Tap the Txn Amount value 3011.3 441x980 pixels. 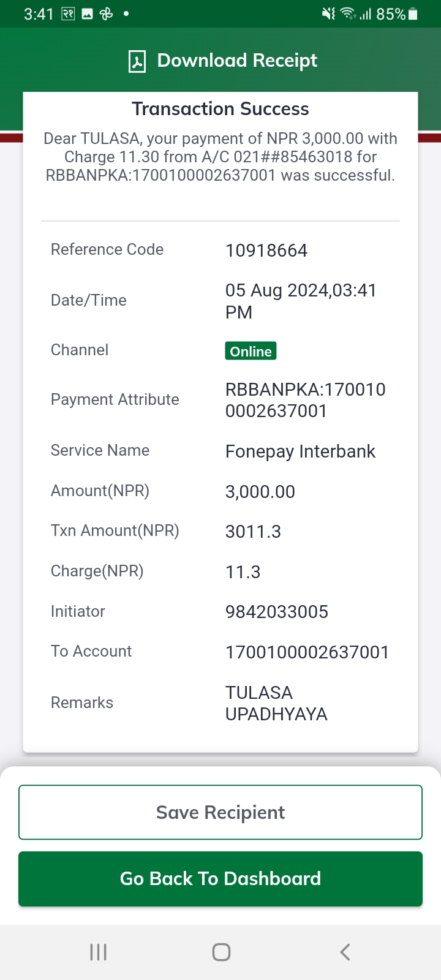(x=253, y=532)
